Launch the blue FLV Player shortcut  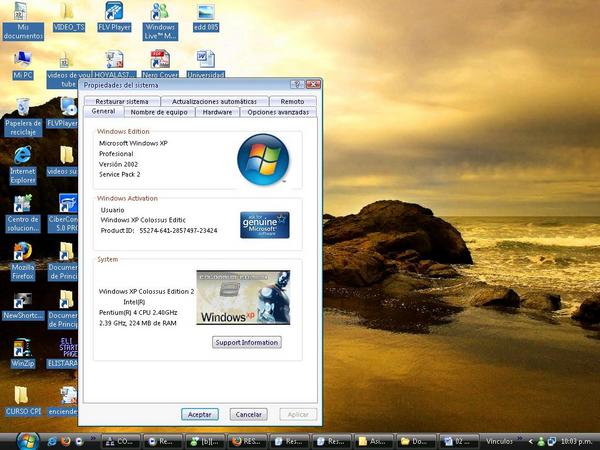click(114, 17)
